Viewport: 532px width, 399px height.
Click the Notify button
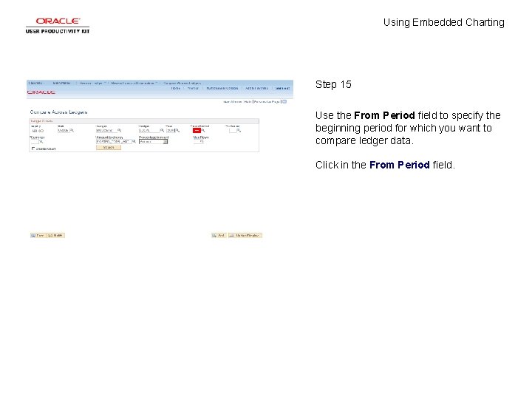[x=55, y=236]
